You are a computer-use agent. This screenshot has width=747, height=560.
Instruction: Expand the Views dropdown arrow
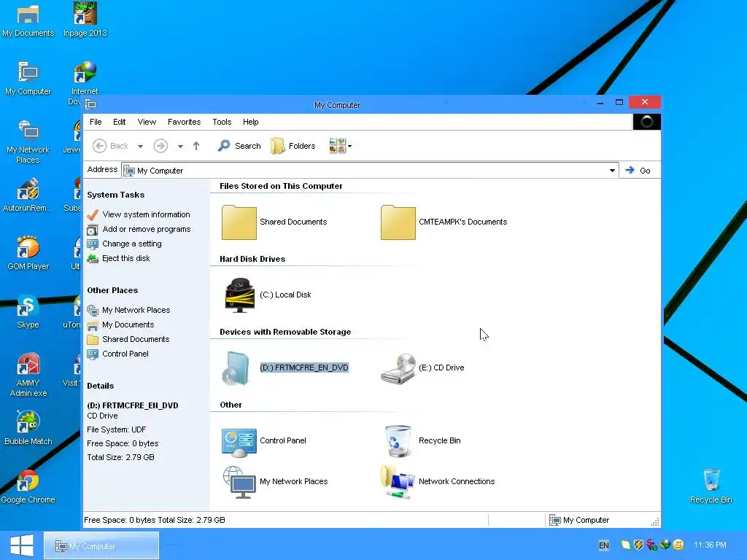[349, 146]
